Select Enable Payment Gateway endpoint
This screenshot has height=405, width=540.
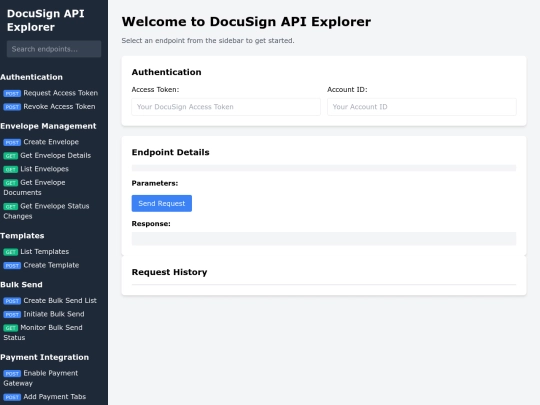41,378
